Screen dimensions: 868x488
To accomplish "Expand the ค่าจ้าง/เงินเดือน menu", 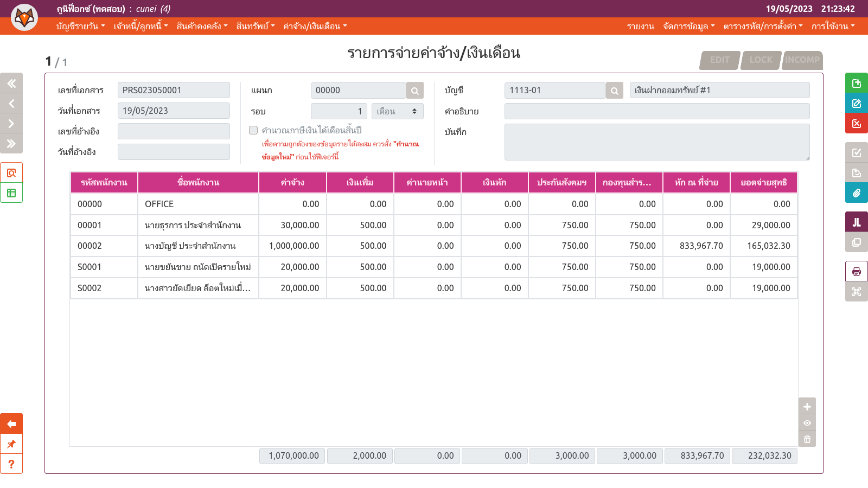I will click(x=315, y=26).
